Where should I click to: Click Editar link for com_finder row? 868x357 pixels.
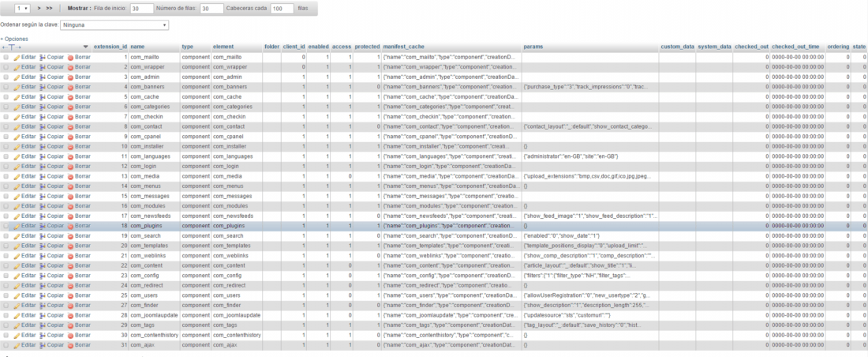pos(28,306)
